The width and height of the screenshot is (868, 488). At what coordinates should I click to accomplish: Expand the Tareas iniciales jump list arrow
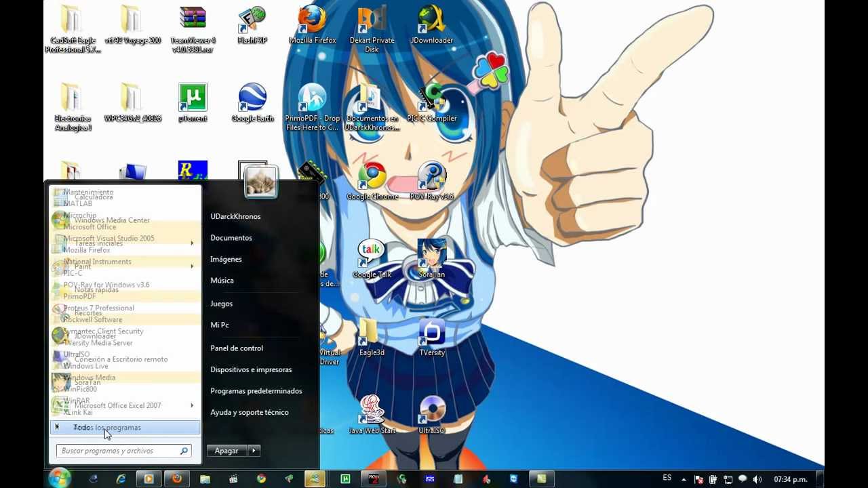click(x=192, y=243)
